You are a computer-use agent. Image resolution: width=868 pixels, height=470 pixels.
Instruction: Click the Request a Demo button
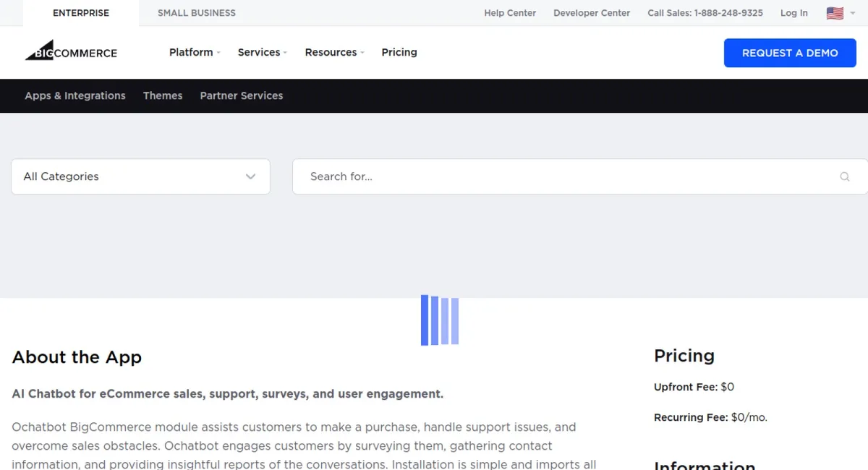pyautogui.click(x=790, y=52)
